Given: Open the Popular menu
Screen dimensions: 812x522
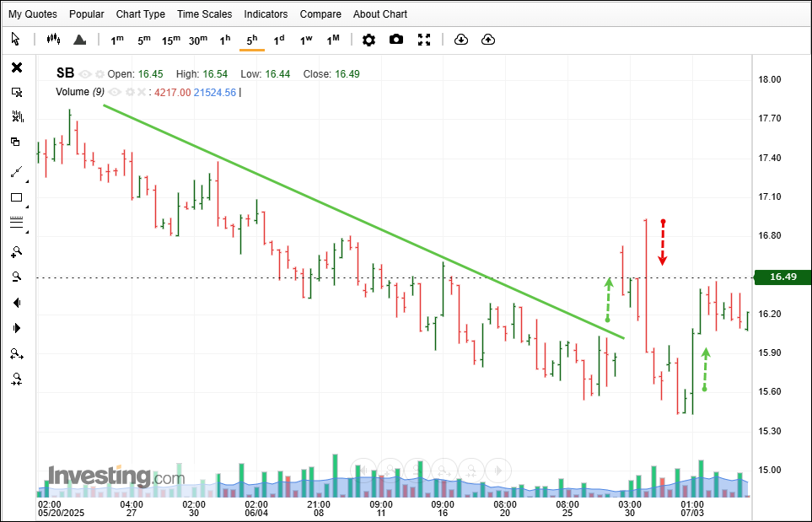Looking at the screenshot, I should pyautogui.click(x=87, y=14).
